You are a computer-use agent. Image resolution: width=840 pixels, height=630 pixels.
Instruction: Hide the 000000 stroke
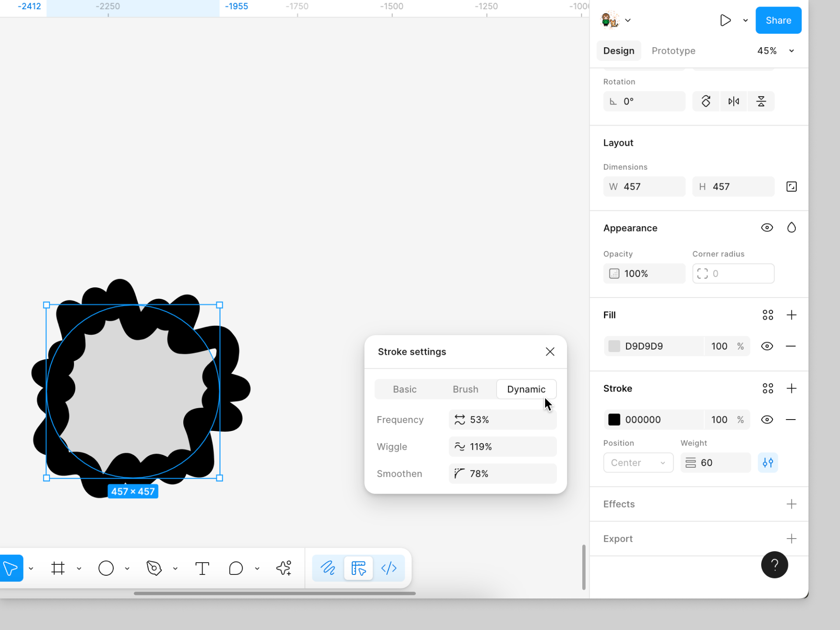click(767, 420)
